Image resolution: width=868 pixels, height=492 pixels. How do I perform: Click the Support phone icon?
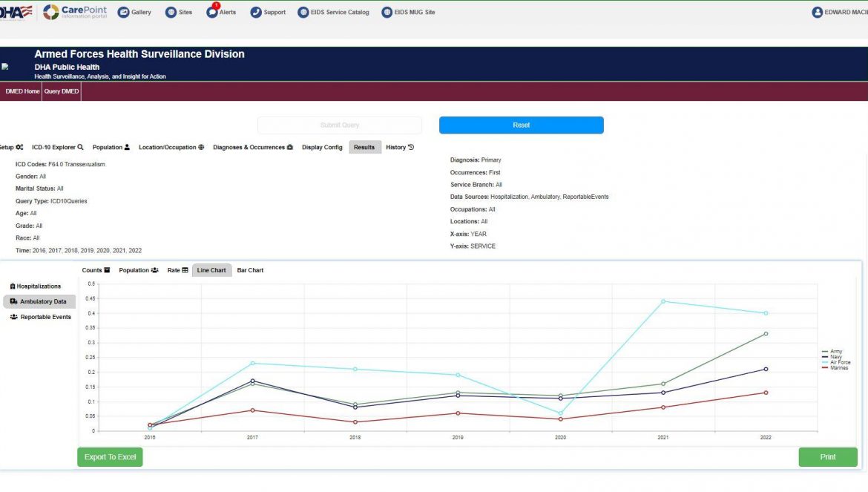coord(256,12)
